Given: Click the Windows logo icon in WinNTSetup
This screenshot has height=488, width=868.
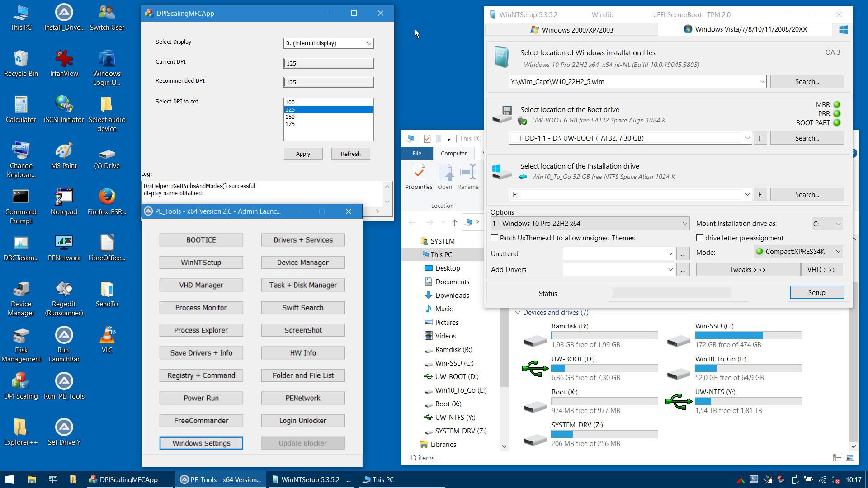Looking at the screenshot, I should pyautogui.click(x=843, y=29).
